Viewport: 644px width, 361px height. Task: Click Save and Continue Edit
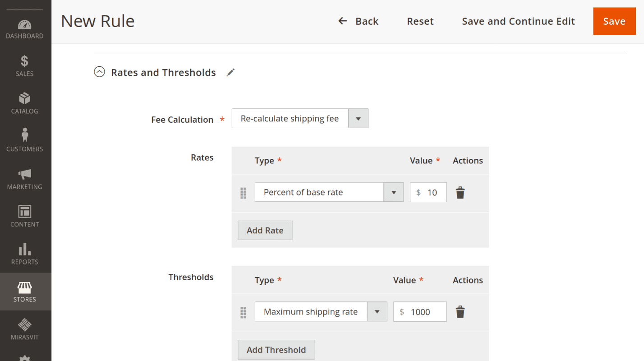518,21
